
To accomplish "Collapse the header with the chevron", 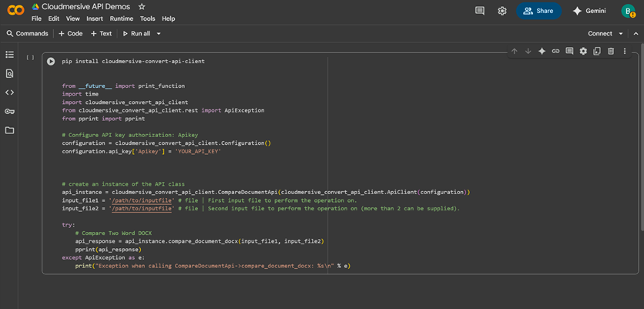I will click(636, 34).
